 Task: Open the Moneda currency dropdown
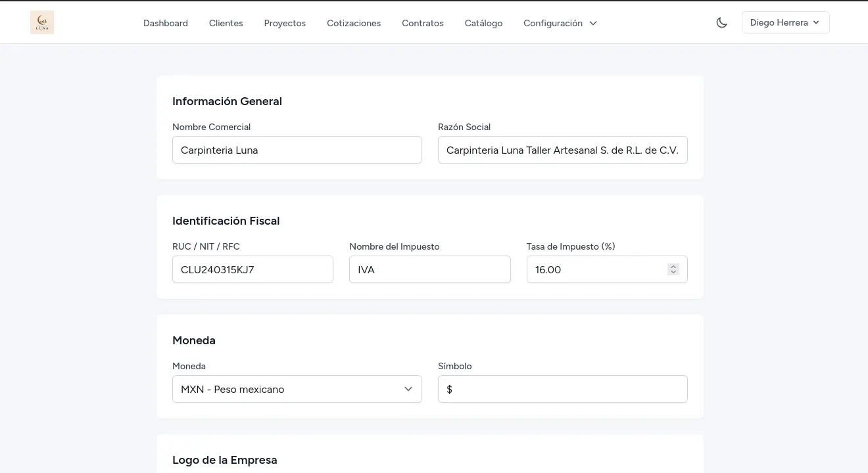pos(297,389)
